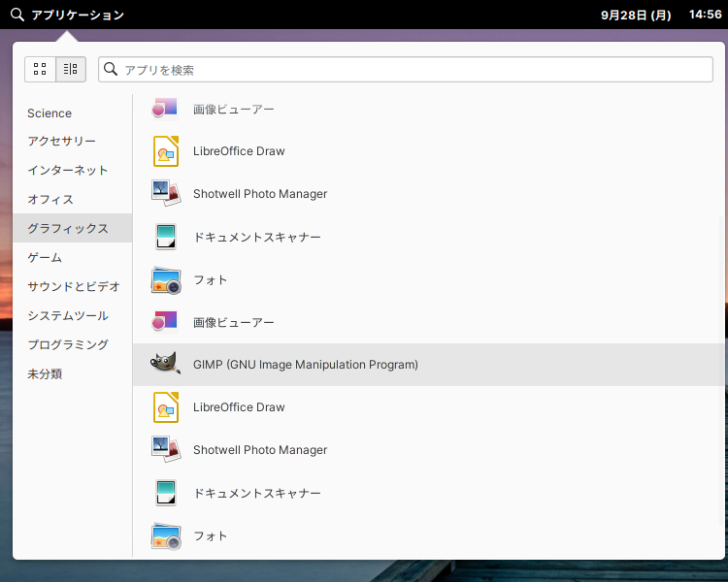Switch to grid view of applications
The image size is (728, 582).
coord(40,69)
